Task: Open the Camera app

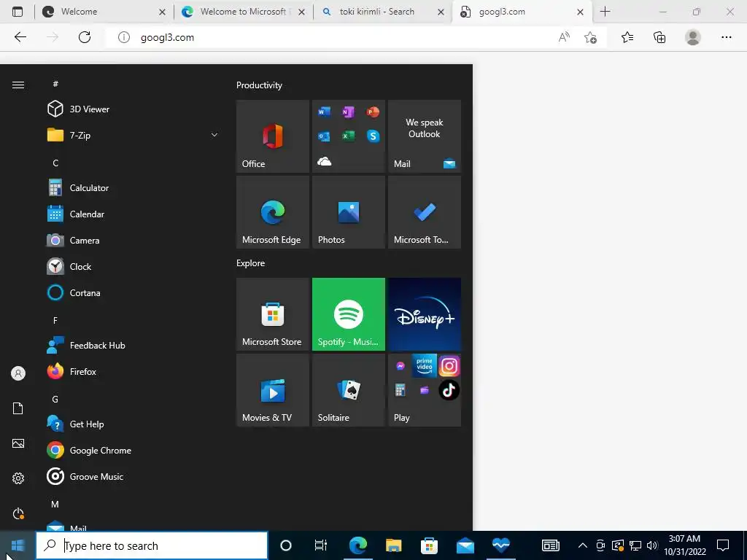Action: 133,241
